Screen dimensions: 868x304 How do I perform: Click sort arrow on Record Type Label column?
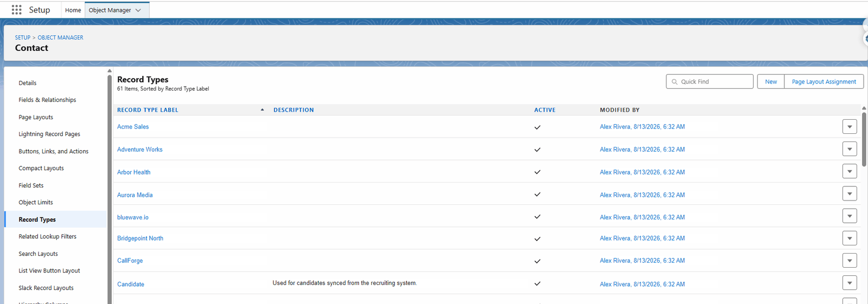262,110
